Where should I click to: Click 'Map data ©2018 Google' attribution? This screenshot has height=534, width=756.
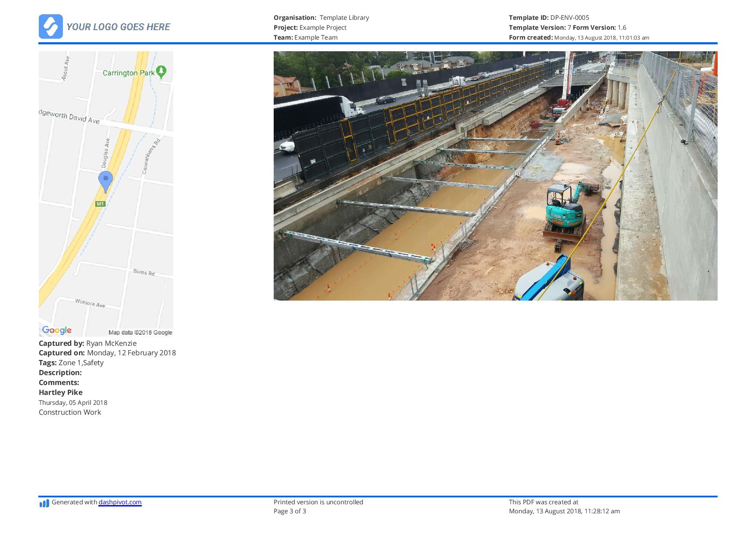click(140, 332)
